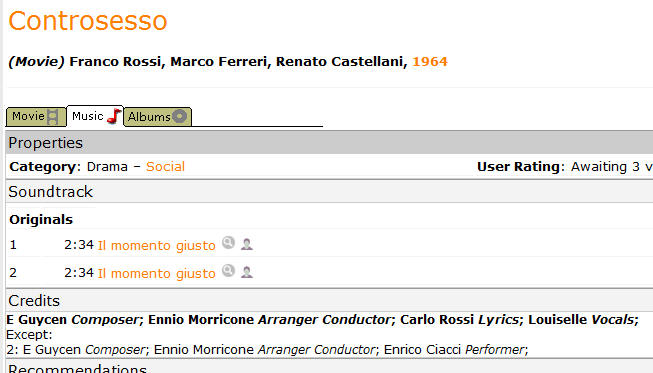Click the Controsesso page title
Screen dimensions: 653x373
88,21
